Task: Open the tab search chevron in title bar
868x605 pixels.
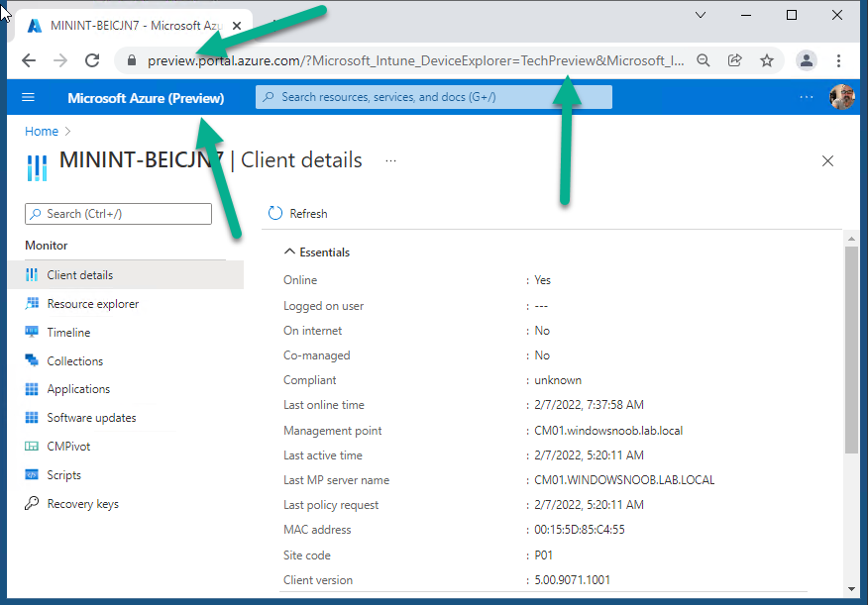Action: tap(701, 15)
